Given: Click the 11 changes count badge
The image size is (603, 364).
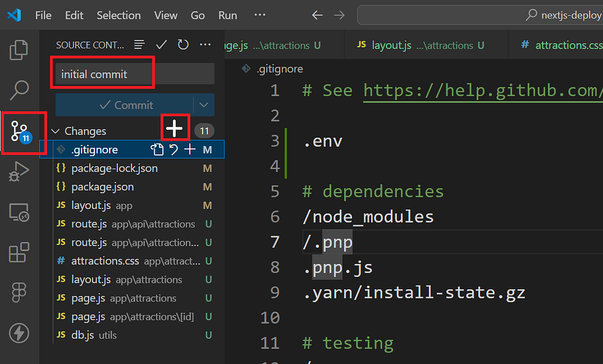Looking at the screenshot, I should coord(204,131).
